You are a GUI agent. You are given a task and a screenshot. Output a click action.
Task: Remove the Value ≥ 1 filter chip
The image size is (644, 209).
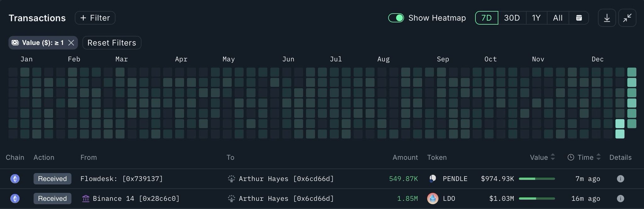(x=71, y=43)
